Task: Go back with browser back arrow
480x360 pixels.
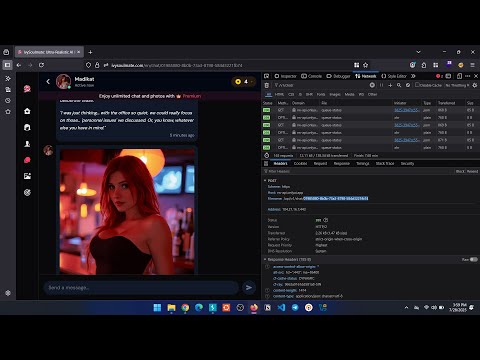Action: (x=19, y=65)
